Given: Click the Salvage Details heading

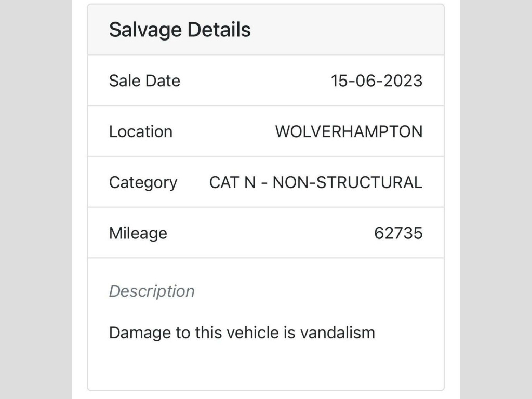Looking at the screenshot, I should [180, 30].
